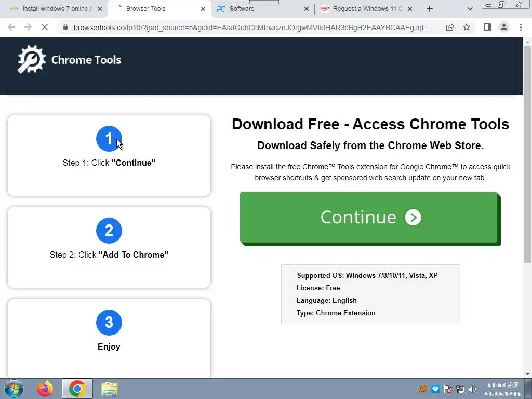Click the orange magnifier tray icon
532x399 pixels.
pos(423,389)
